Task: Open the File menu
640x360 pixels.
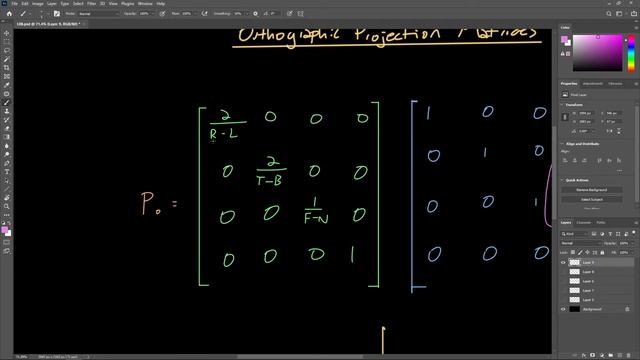Action: (x=15, y=4)
